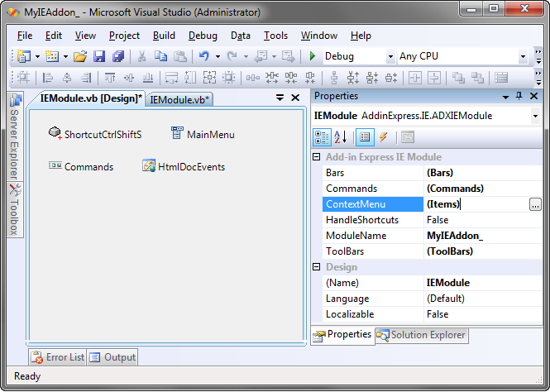
Task: Click the Align Lefts layout icon
Action: (x=48, y=78)
